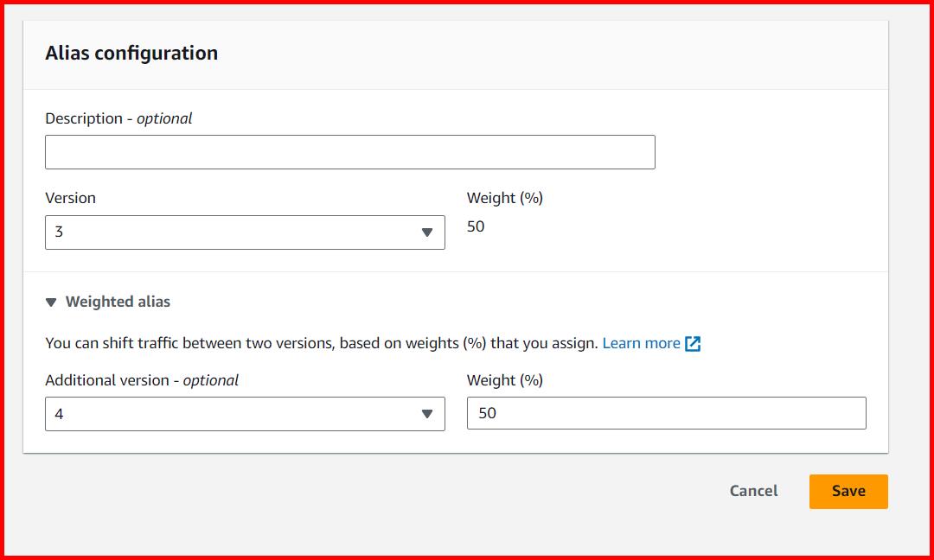Screen dimensions: 934x560
Task: Click the Weighted alias section header text
Action: click(117, 302)
